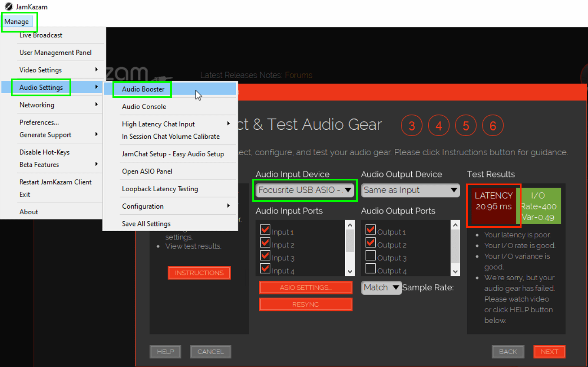The height and width of the screenshot is (367, 588).
Task: Enable the Output 3 checkbox
Action: click(371, 256)
